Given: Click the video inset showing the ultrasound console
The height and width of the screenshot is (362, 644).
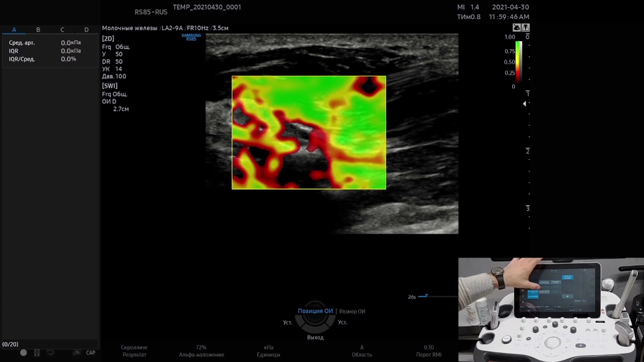Looking at the screenshot, I should tap(551, 310).
